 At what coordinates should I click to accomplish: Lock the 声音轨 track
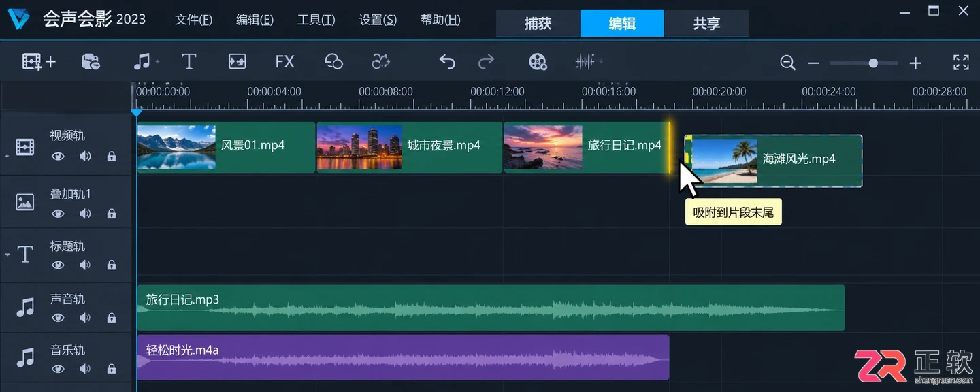pos(111,318)
